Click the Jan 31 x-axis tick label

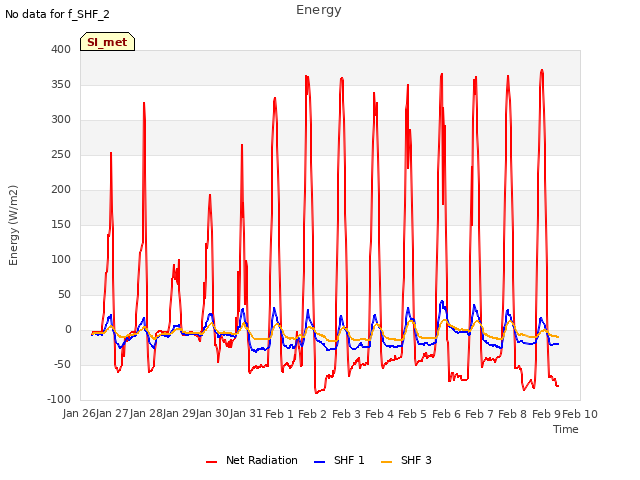[246, 414]
